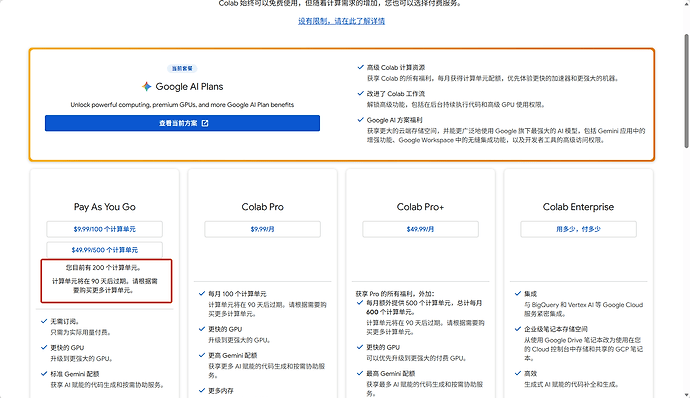Click the Google AI Plans sparkle logo
The height and width of the screenshot is (398, 690).
[x=147, y=87]
